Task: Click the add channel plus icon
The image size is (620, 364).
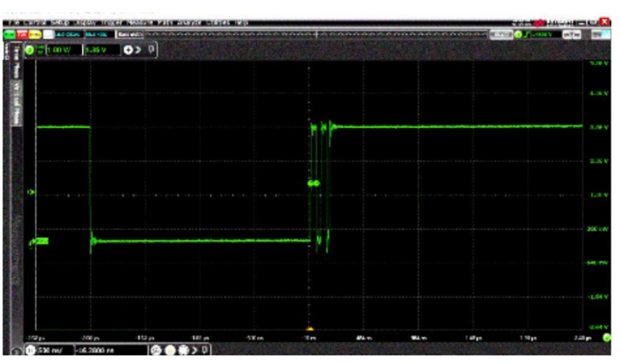Action: [x=128, y=51]
